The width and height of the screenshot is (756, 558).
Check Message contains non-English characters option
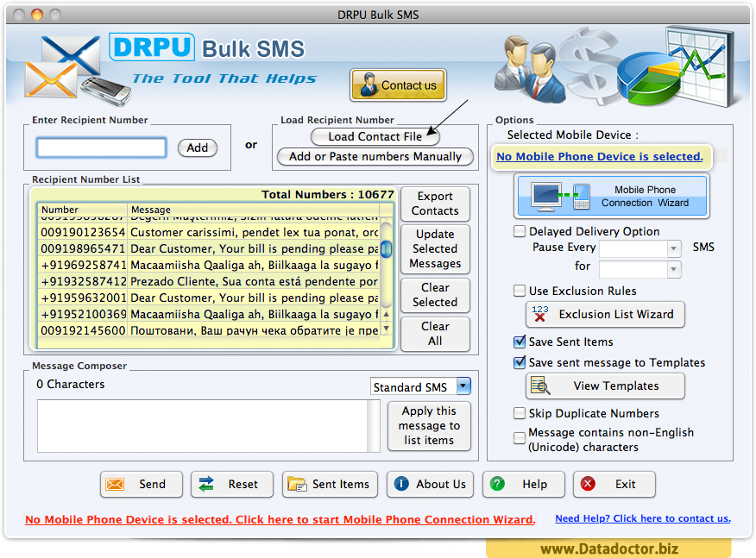520,438
